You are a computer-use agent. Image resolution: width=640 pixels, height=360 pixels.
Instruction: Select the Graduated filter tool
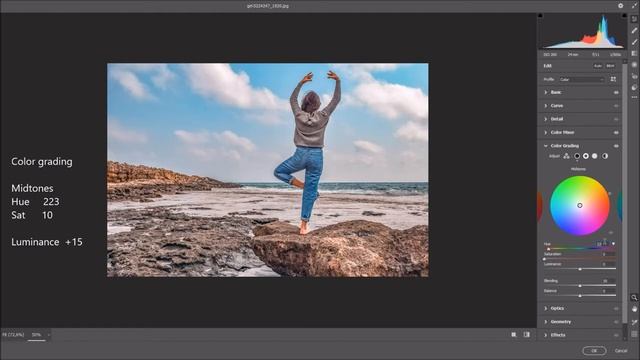pos(634,53)
